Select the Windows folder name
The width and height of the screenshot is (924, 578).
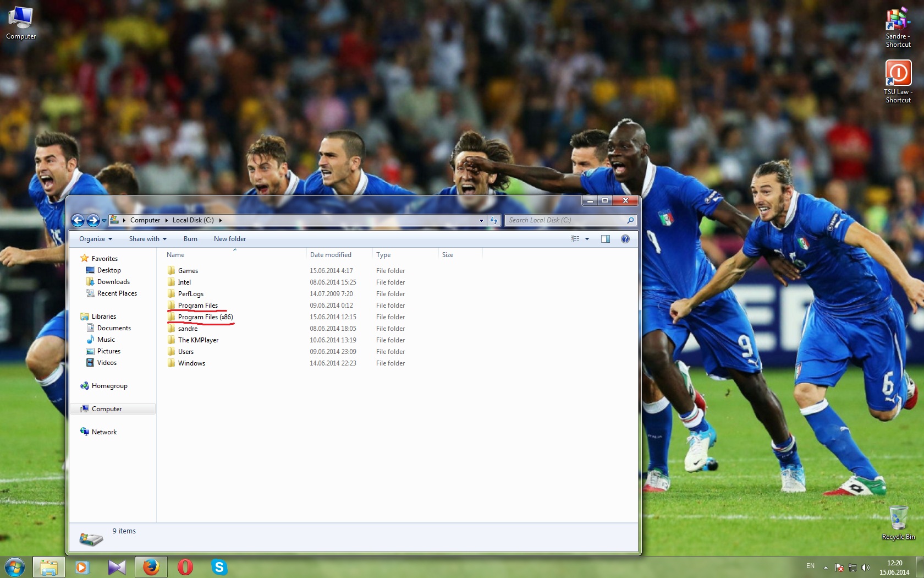point(191,363)
